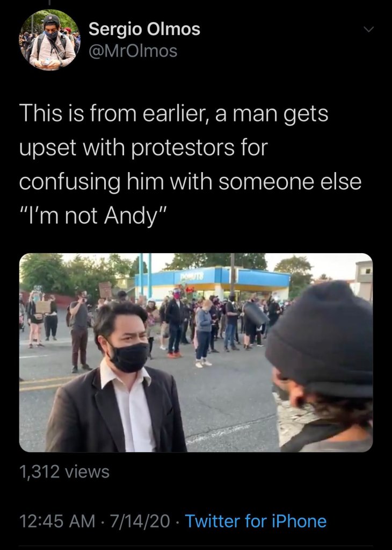Open the Twitter for iPhone source link

pyautogui.click(x=256, y=521)
